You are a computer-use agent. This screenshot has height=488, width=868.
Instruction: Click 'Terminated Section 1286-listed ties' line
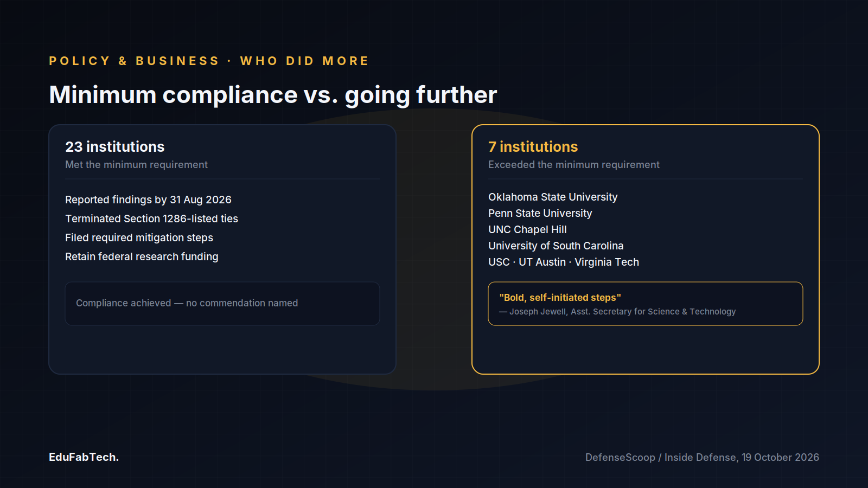[x=151, y=219]
